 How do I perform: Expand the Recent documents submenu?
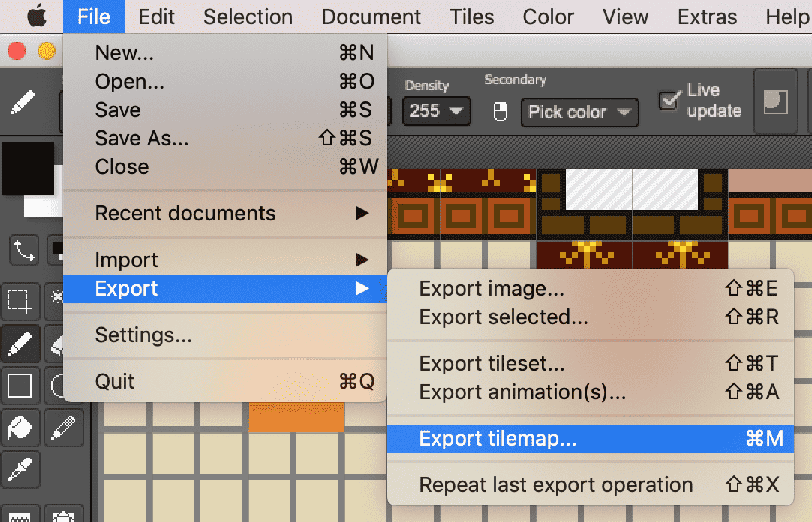click(x=225, y=214)
